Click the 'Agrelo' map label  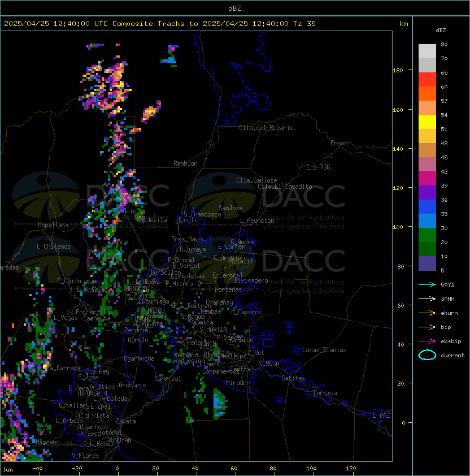138,340
